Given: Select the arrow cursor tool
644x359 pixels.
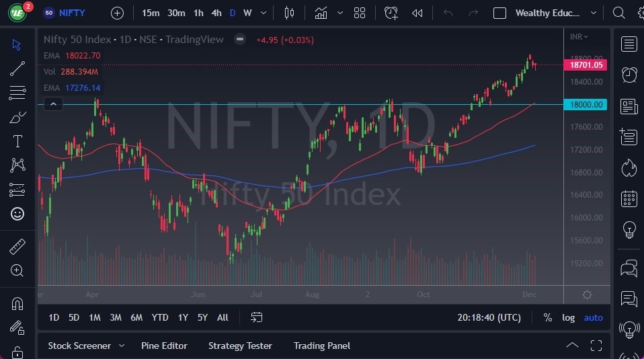Looking at the screenshot, I should tap(17, 45).
